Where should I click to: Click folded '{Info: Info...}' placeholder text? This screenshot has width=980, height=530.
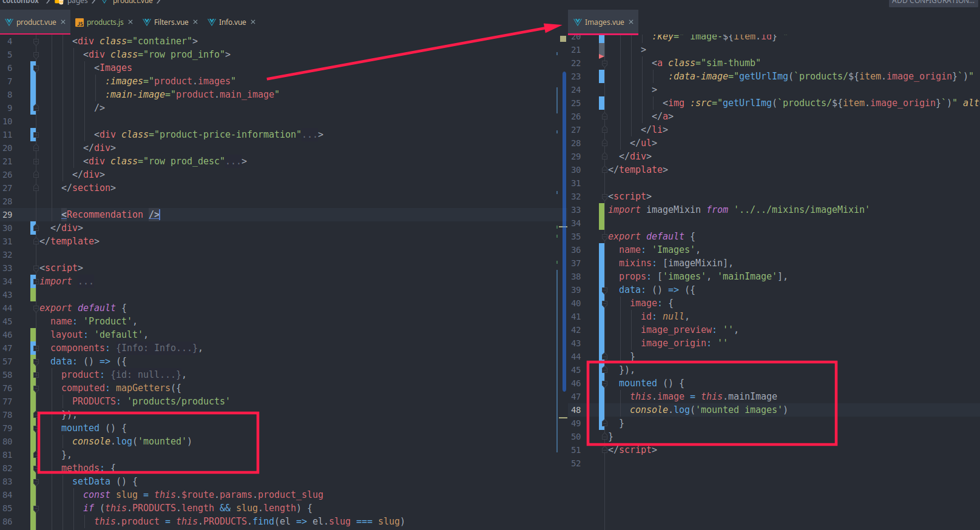coord(157,348)
